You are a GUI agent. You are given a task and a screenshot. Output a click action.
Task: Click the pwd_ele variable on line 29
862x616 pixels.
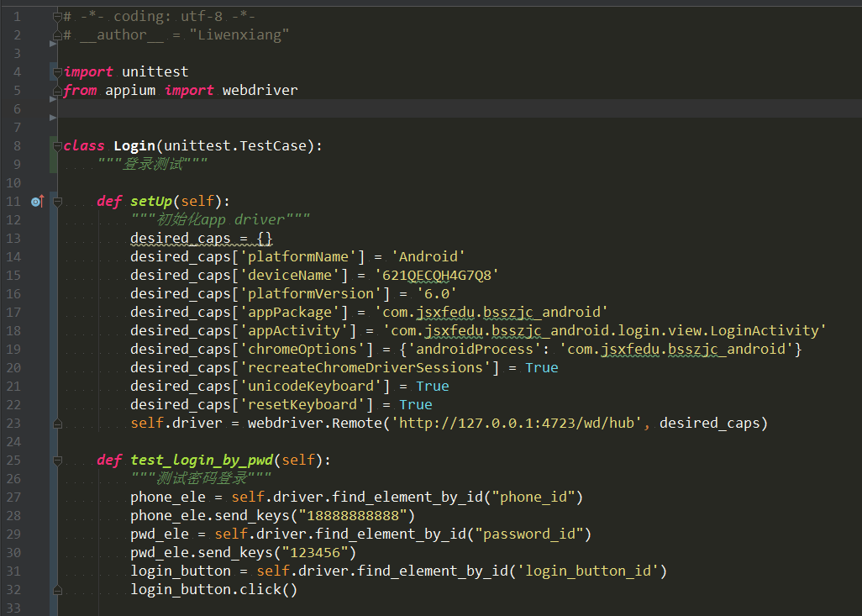(x=160, y=534)
